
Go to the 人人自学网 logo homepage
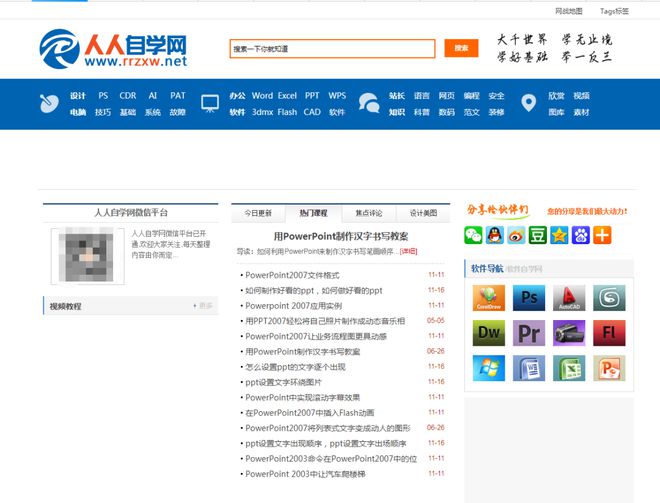pyautogui.click(x=113, y=49)
